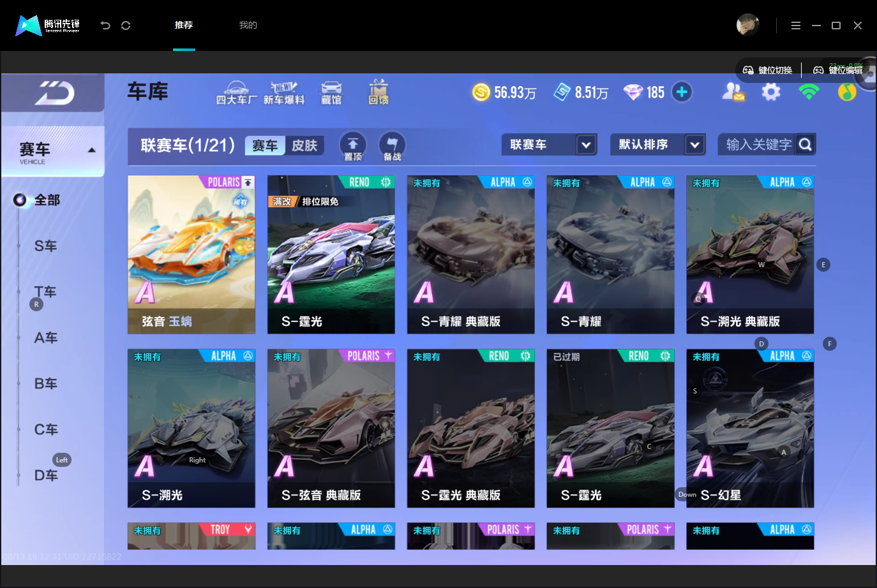Click the 8.51万 ticket balance
Screen dimensions: 877x588
[x=592, y=93]
